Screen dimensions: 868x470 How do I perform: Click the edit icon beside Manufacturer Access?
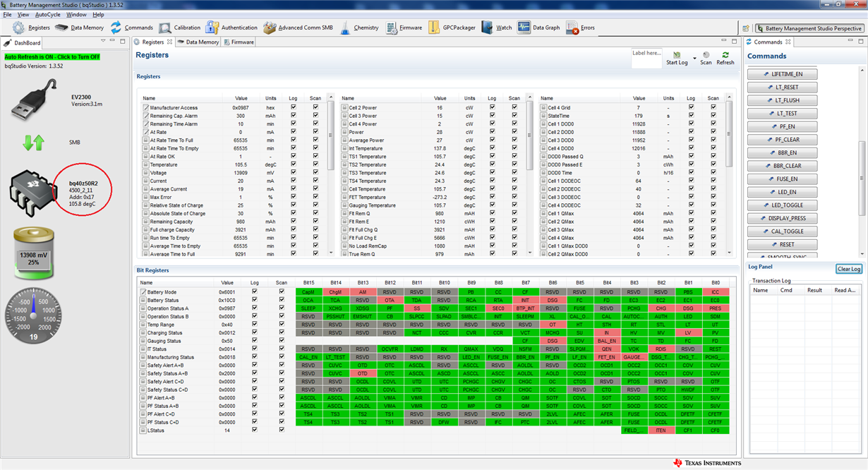(x=145, y=107)
